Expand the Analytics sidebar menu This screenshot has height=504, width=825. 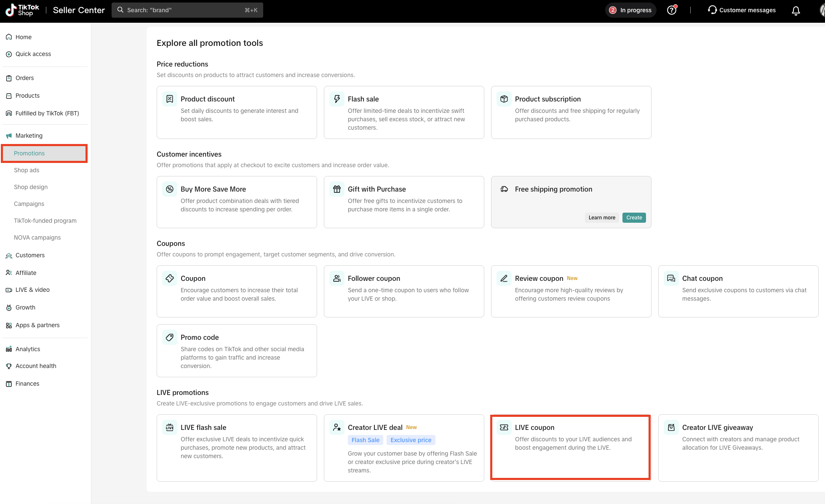[28, 349]
